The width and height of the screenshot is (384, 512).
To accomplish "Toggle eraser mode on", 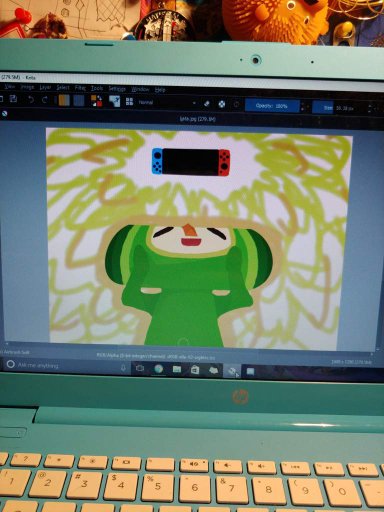I will (x=207, y=104).
